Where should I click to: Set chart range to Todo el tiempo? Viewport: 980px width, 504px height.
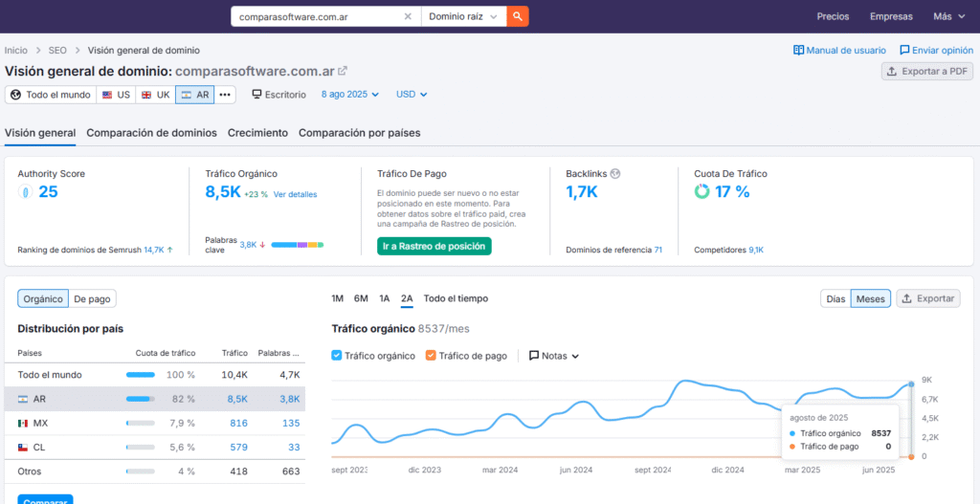(x=456, y=298)
